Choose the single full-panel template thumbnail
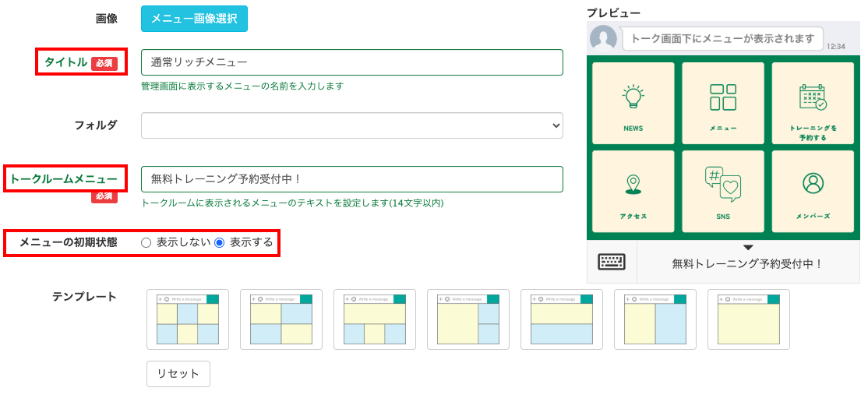This screenshot has height=402, width=868. click(748, 319)
